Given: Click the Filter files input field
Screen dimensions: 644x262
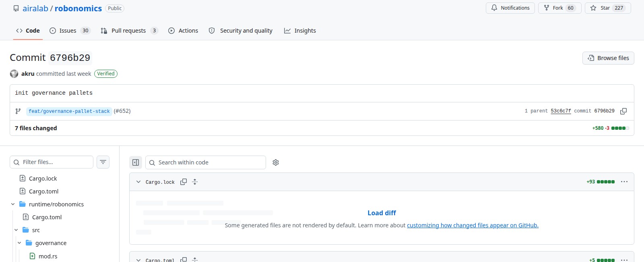Looking at the screenshot, I should click(x=52, y=162).
